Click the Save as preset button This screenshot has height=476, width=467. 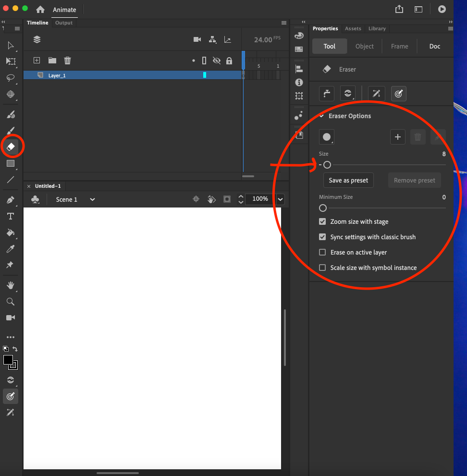pos(348,180)
